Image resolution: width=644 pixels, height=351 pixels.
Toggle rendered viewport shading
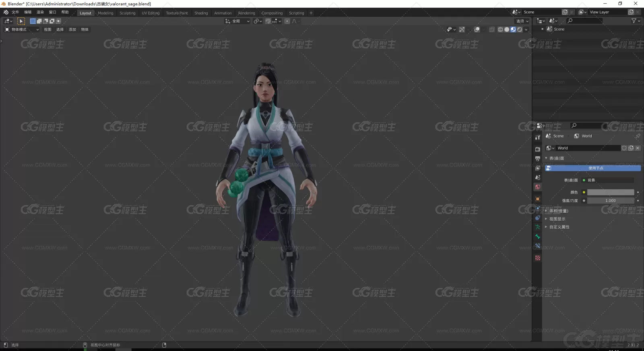(520, 29)
